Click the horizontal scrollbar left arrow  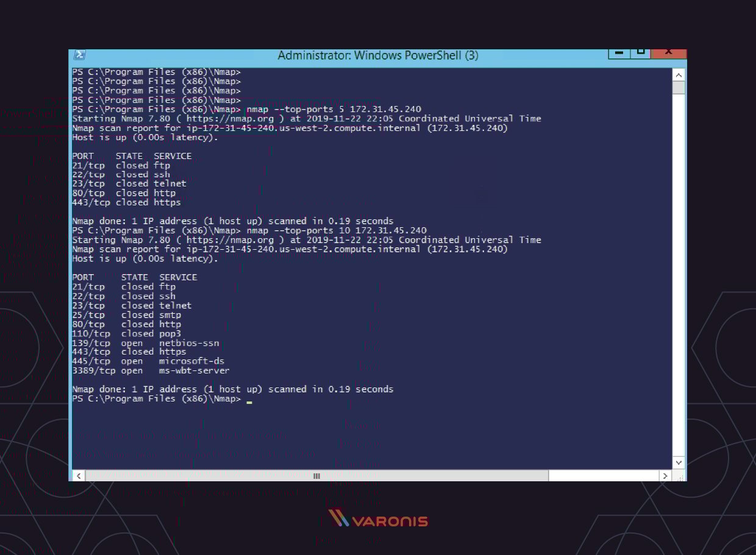pos(77,475)
